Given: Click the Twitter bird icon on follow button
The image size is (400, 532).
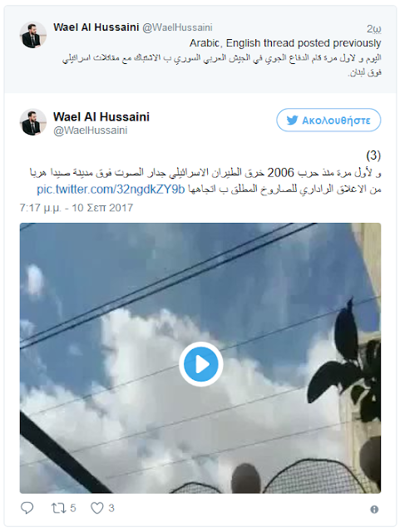Looking at the screenshot, I should tap(292, 120).
